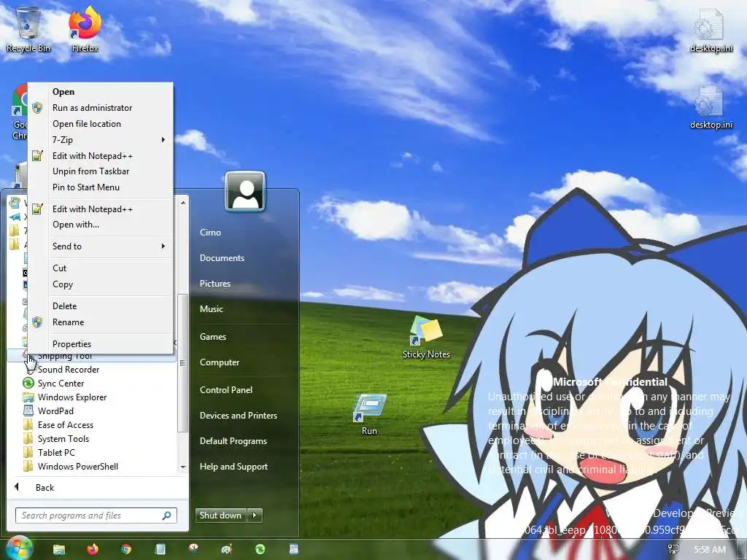747x560 pixels.
Task: Open Windows Explorer from the taskbar
Action: [x=59, y=549]
